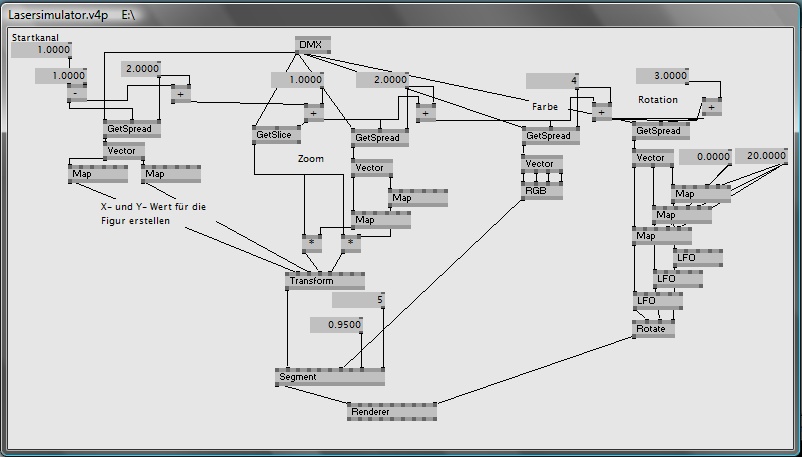Click the subtract (-) node
The width and height of the screenshot is (802, 457).
click(74, 94)
